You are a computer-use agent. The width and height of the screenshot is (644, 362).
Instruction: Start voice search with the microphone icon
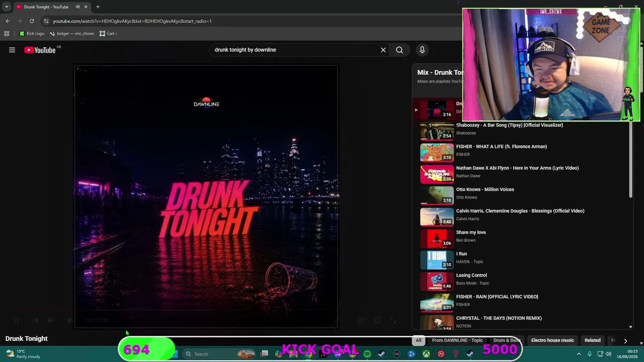[x=422, y=50]
